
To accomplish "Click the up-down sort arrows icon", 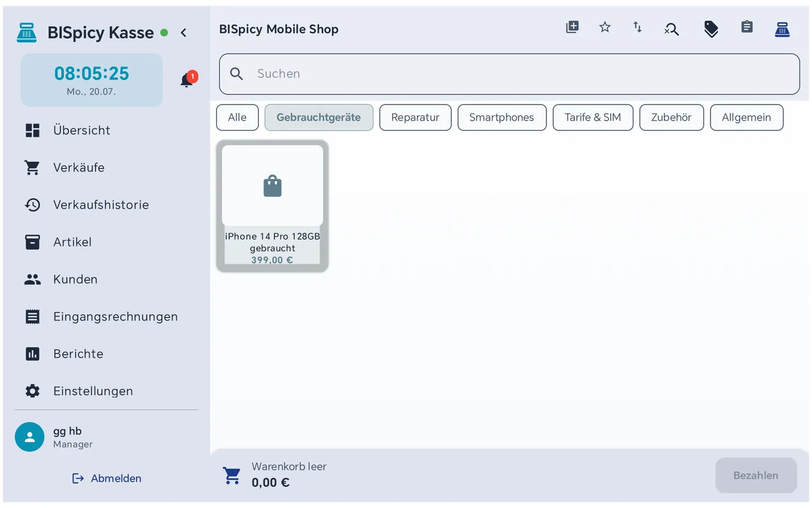I will (x=637, y=27).
